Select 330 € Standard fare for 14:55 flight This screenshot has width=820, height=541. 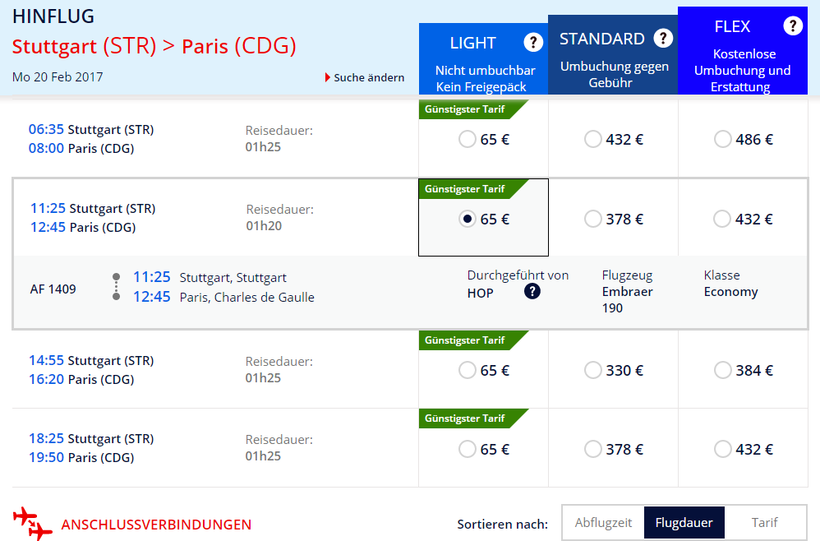tap(593, 370)
